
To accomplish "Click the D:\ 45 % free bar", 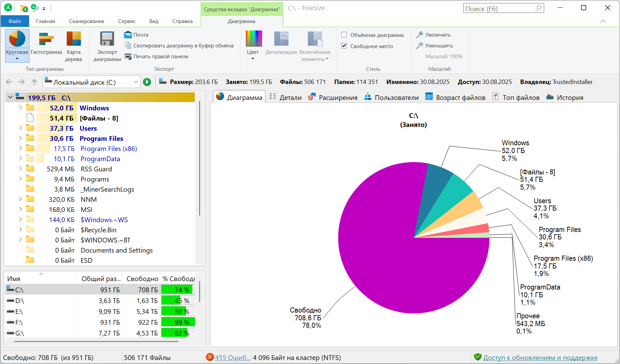I will (x=178, y=300).
